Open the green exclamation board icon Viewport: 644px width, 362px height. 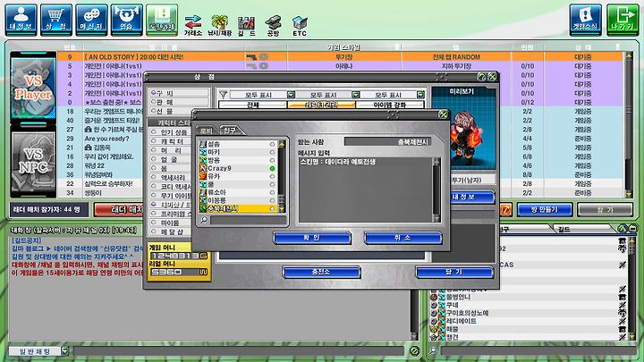tap(162, 20)
